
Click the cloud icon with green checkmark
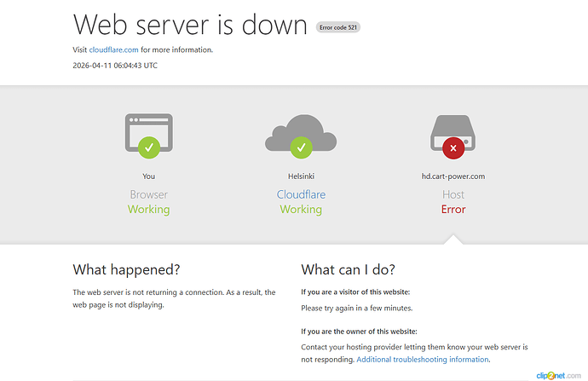[301, 136]
